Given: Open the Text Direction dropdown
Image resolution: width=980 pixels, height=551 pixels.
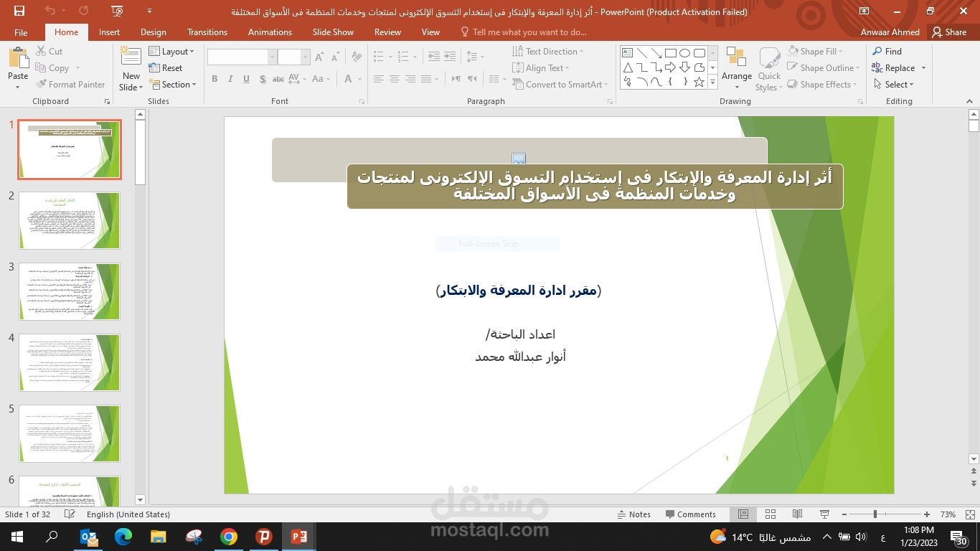Looking at the screenshot, I should 548,52.
